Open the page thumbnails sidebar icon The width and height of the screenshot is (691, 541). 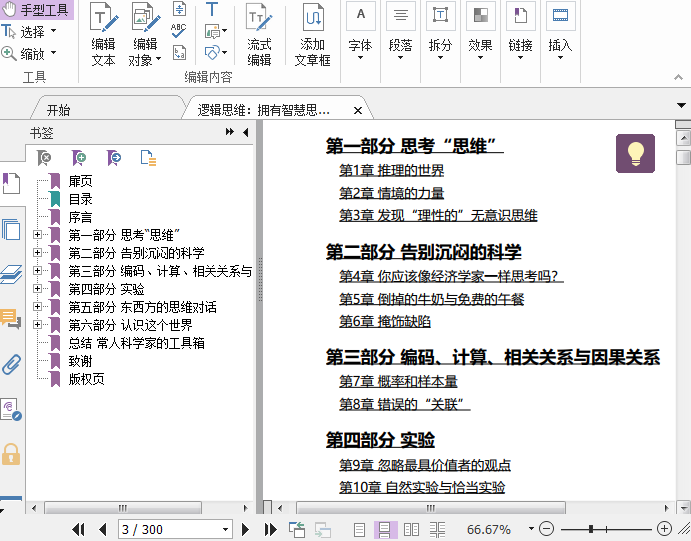click(11, 229)
